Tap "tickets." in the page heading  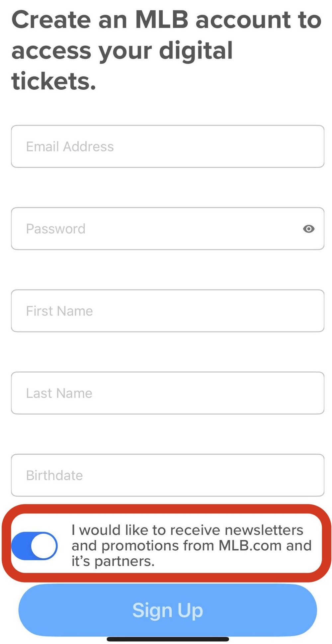pyautogui.click(x=54, y=81)
